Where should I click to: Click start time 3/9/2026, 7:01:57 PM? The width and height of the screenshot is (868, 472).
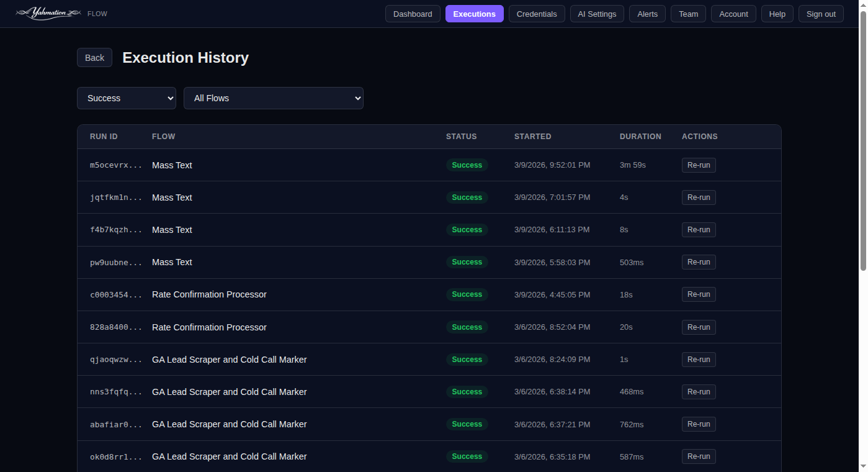552,197
